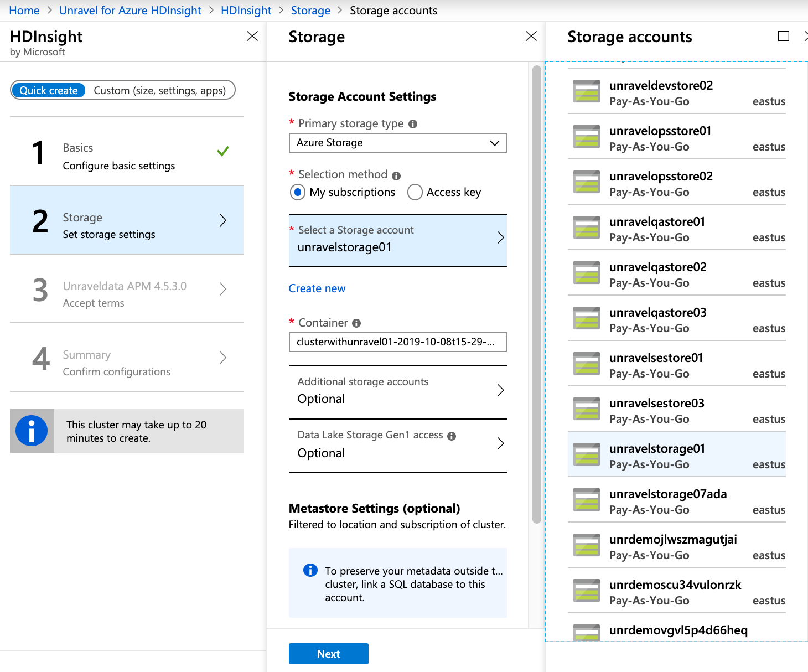The height and width of the screenshot is (672, 808).
Task: Click storage icon for unravelsestore01
Action: pyautogui.click(x=587, y=364)
